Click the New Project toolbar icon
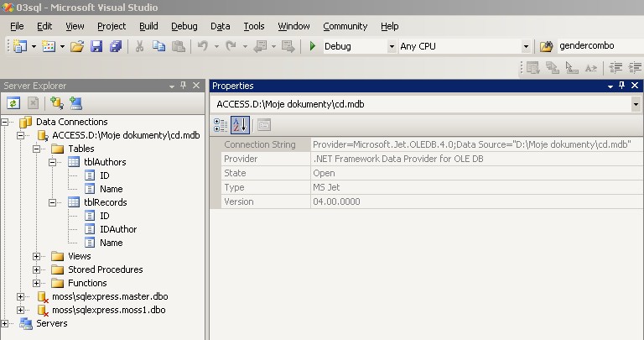 pos(19,46)
